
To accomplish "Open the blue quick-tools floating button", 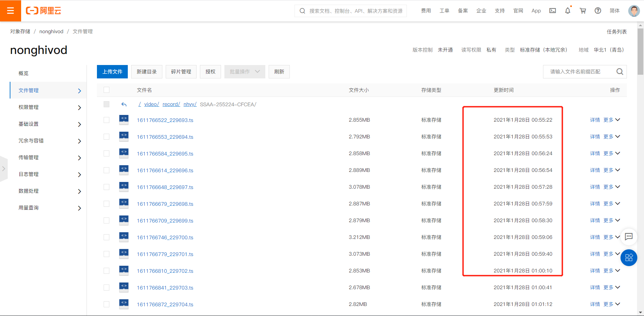I will [x=629, y=258].
